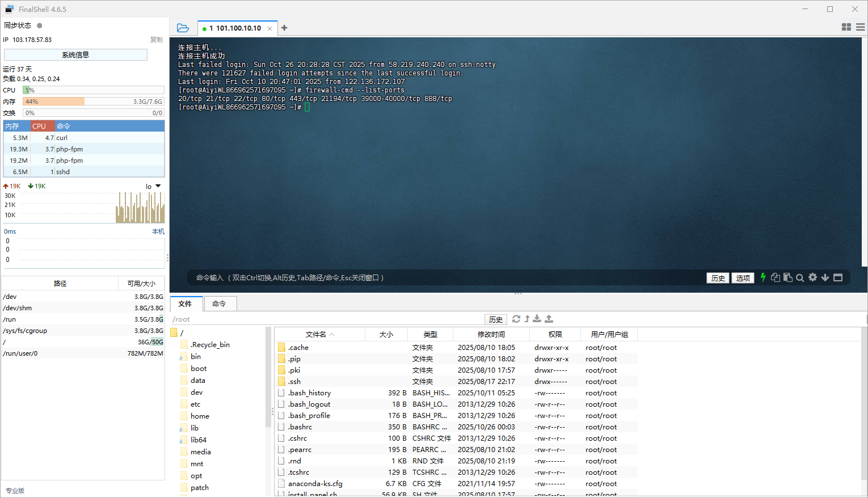Screen dimensions: 868x498
Task: Switch to list view layout
Action: tap(859, 27)
